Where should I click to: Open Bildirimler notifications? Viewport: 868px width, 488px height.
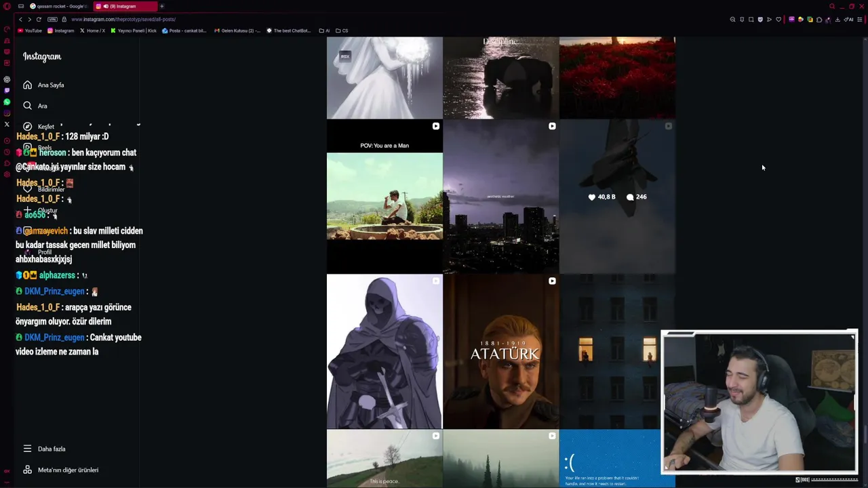click(44, 189)
